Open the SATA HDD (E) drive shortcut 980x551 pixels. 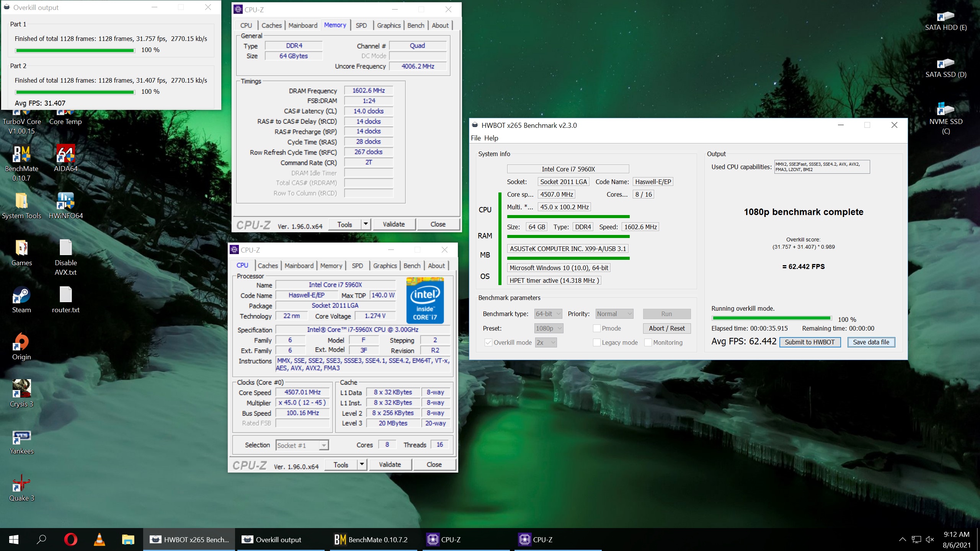coord(946,21)
